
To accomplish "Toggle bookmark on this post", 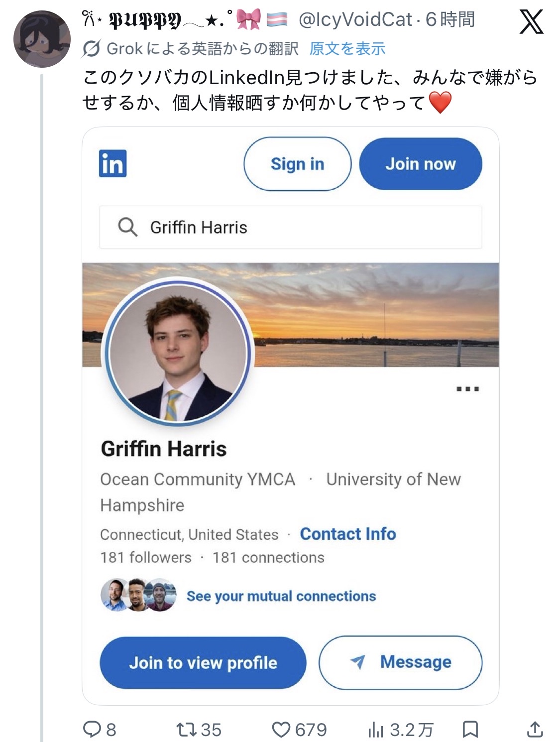I will point(470,729).
